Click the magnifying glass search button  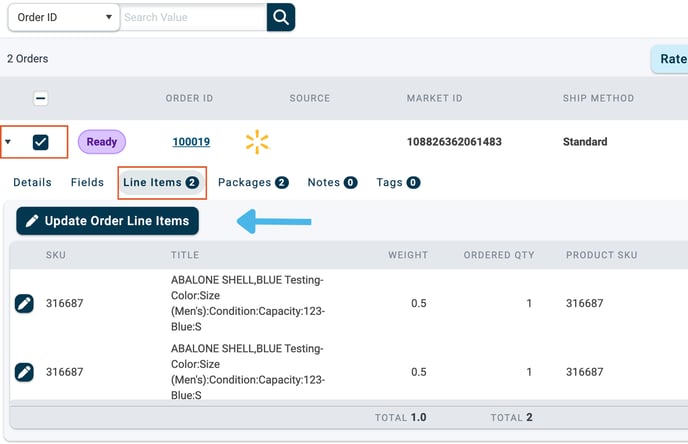pyautogui.click(x=281, y=17)
